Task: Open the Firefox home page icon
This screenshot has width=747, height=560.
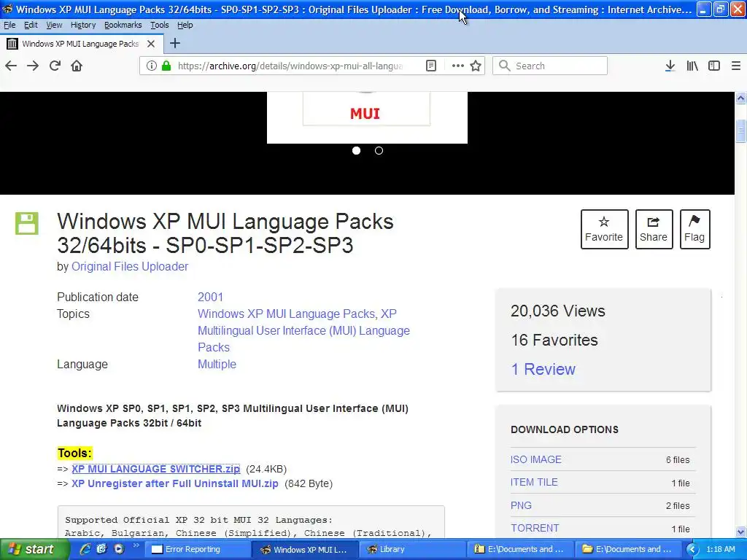Action: [77, 66]
